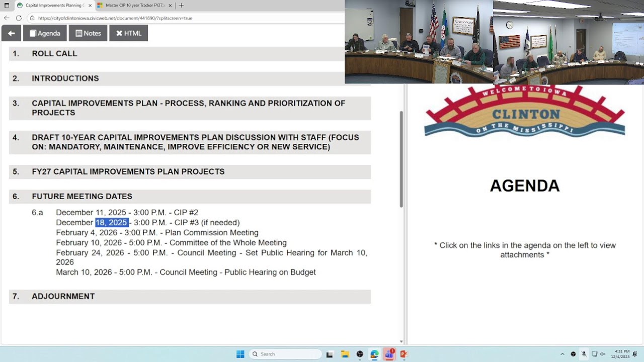
Task: Click the February 10, 2026 Committee of the Whole line
Action: pos(171,243)
